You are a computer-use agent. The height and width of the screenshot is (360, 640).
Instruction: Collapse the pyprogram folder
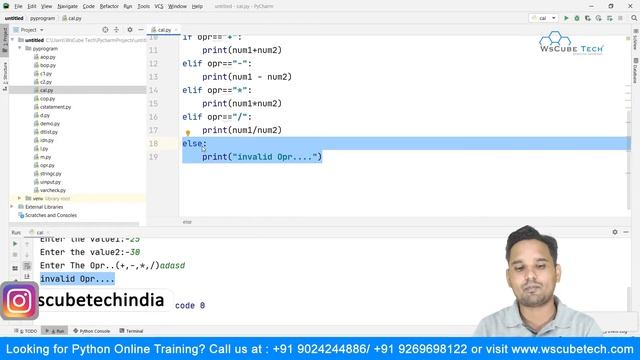coord(20,48)
